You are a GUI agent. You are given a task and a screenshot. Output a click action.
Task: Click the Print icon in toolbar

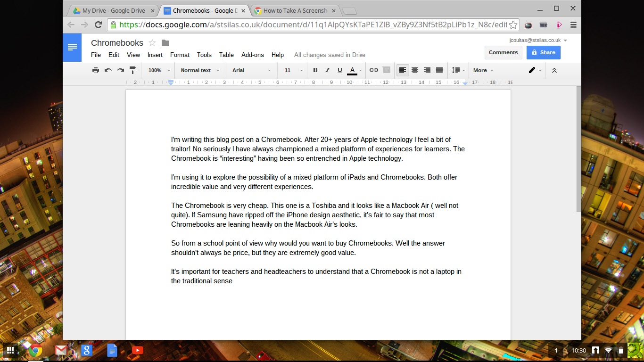(96, 70)
